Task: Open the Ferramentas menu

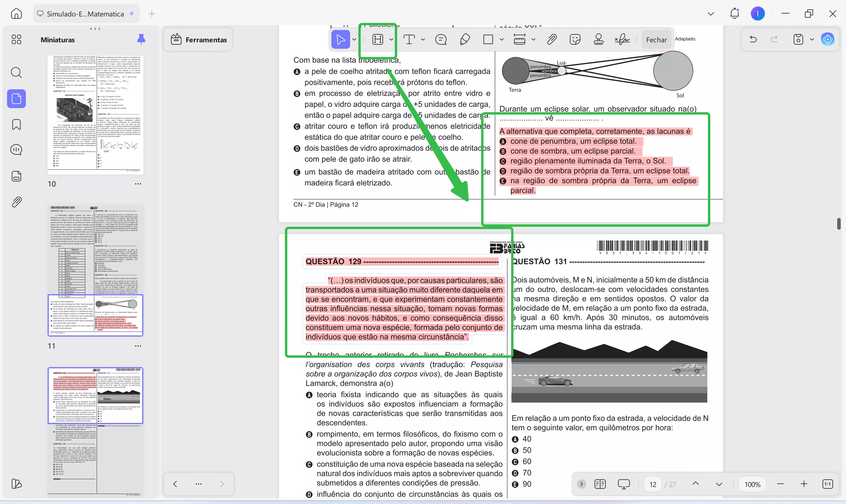Action: pyautogui.click(x=198, y=40)
